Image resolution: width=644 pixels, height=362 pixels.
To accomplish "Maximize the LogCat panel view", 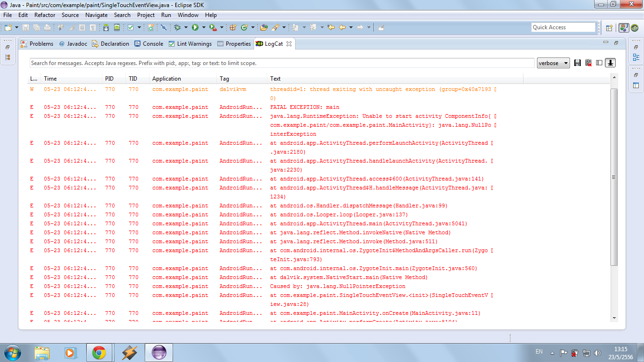I will pos(616,43).
